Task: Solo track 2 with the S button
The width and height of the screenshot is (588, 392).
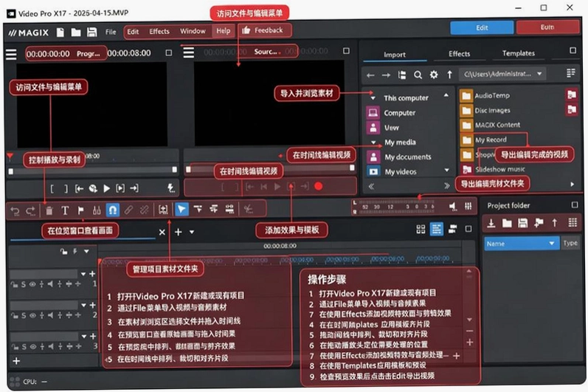Action: [24, 315]
